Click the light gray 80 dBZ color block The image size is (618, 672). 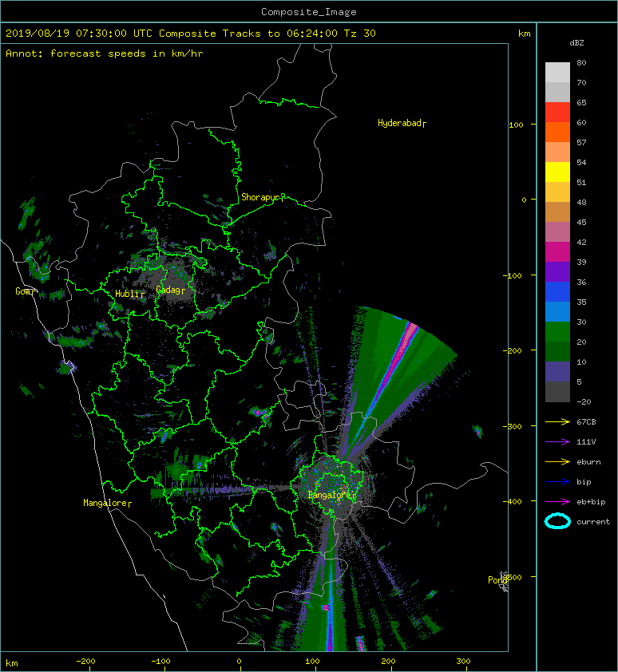pos(557,72)
